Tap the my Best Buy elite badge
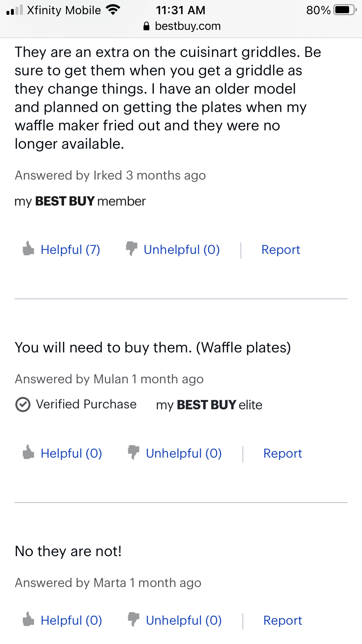362x644 pixels. 209,405
